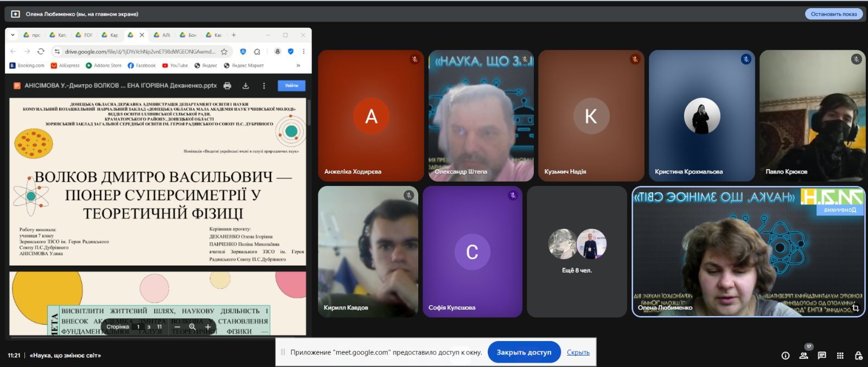This screenshot has width=868, height=367.
Task: Open the meeting details info icon
Action: 785,356
